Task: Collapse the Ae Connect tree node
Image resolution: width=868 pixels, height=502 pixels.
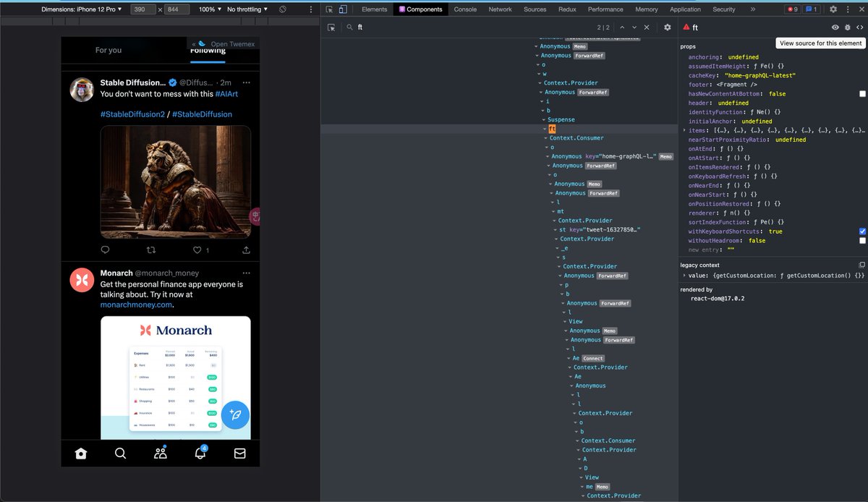Action: coord(569,358)
